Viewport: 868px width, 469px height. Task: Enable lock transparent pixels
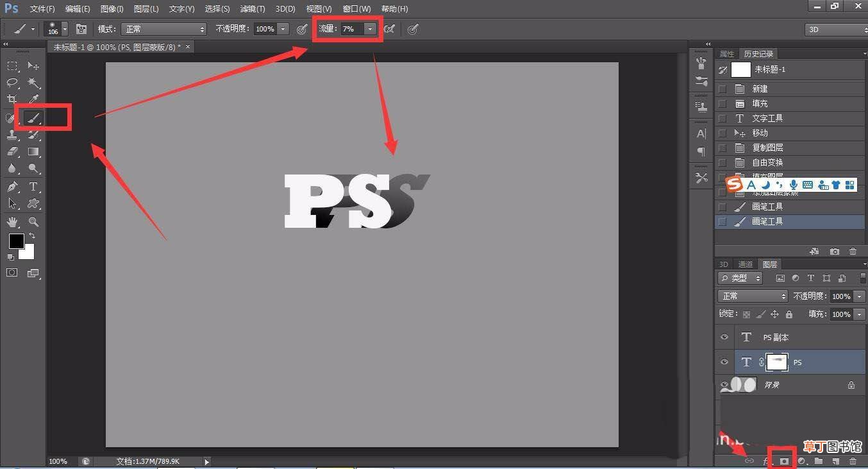(x=746, y=314)
